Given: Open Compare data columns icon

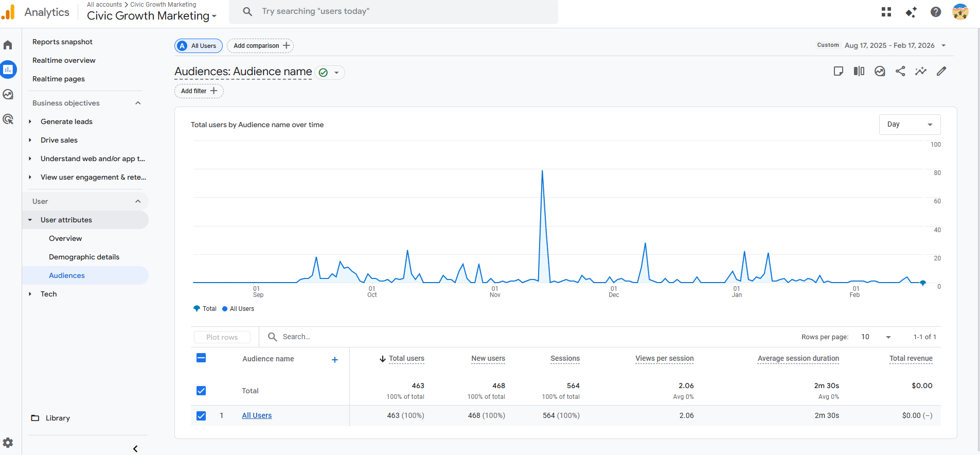Looking at the screenshot, I should click(859, 72).
